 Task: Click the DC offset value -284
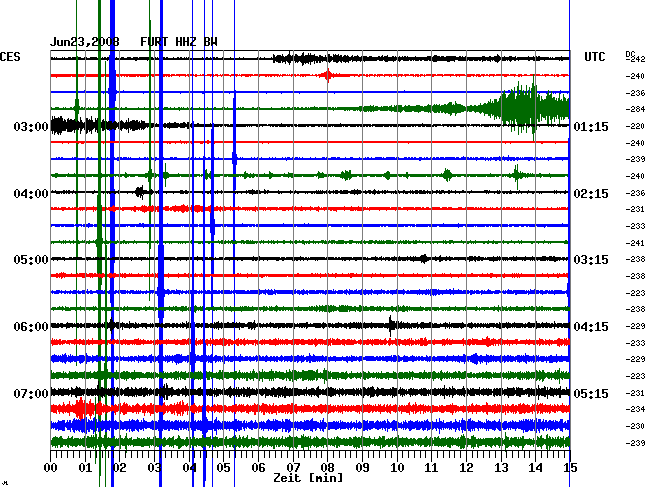635,109
